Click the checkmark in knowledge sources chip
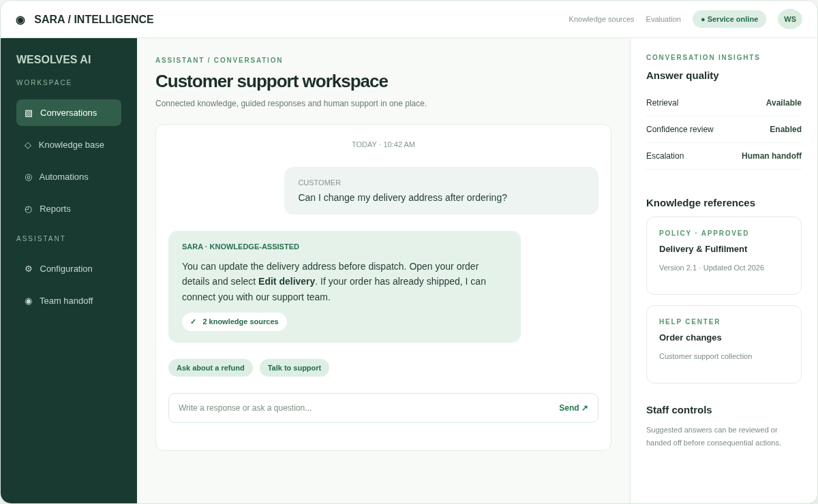Viewport: 818px width, 504px height. click(x=193, y=321)
